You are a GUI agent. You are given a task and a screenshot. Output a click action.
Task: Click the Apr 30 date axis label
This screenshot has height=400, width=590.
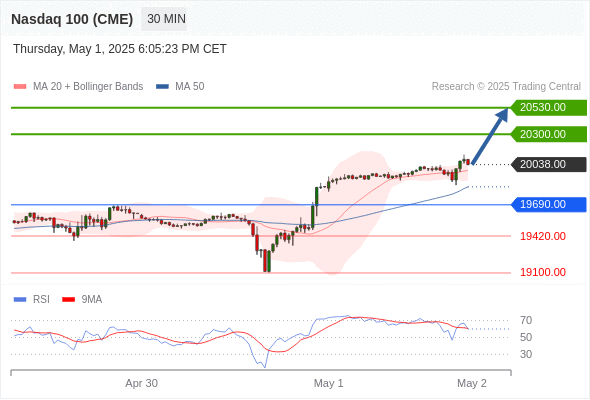pos(141,383)
